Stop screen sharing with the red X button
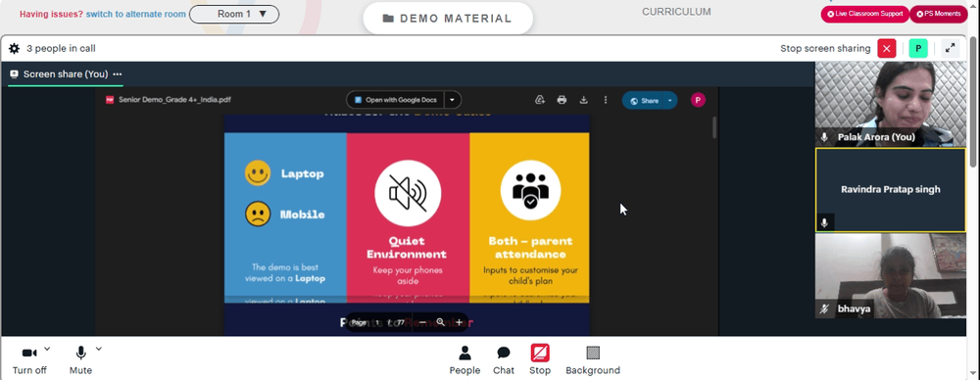This screenshot has width=980, height=380. pyautogui.click(x=887, y=48)
